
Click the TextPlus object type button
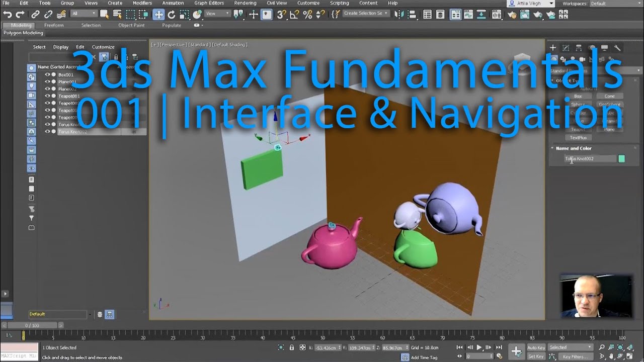point(578,137)
